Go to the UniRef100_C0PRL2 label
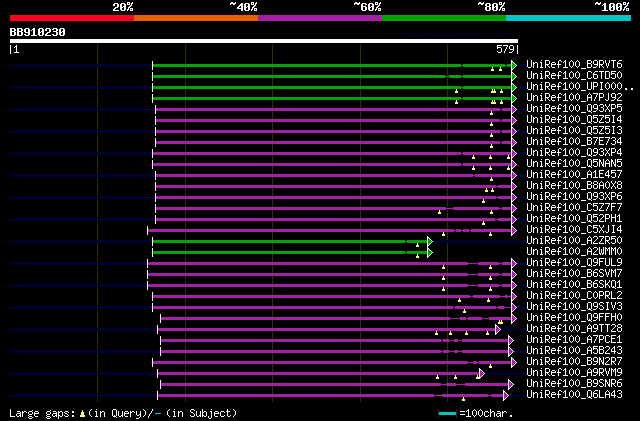Image resolution: width=640 pixels, height=421 pixels. click(x=574, y=296)
